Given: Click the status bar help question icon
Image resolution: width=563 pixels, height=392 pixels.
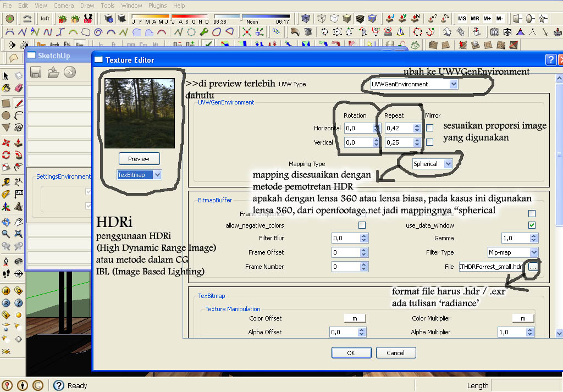Looking at the screenshot, I should pos(58,385).
